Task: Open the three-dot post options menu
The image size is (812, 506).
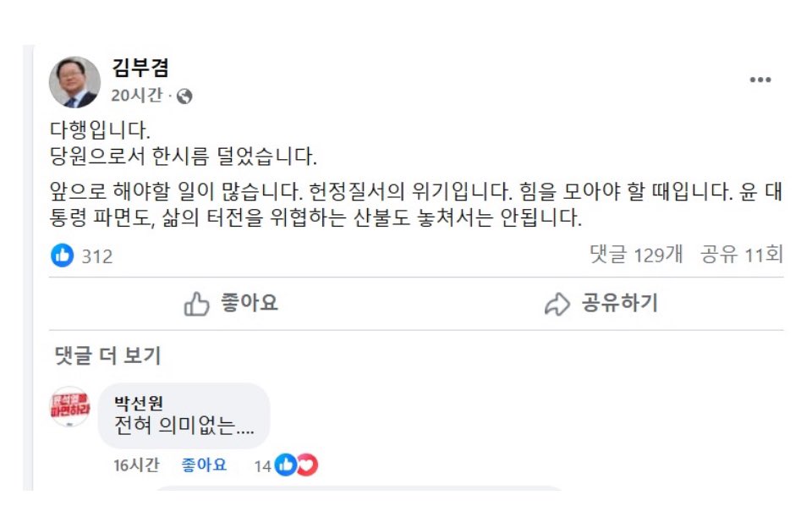Action: coord(760,80)
